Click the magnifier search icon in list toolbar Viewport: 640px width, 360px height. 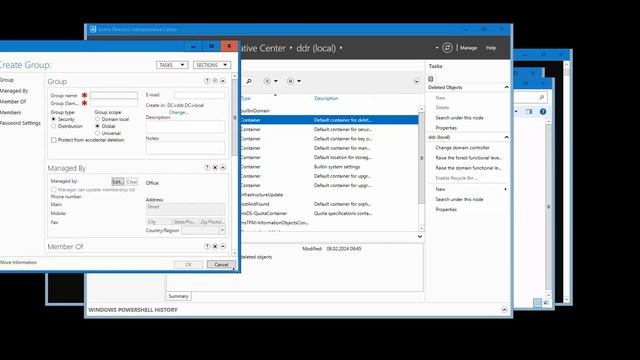coord(249,81)
